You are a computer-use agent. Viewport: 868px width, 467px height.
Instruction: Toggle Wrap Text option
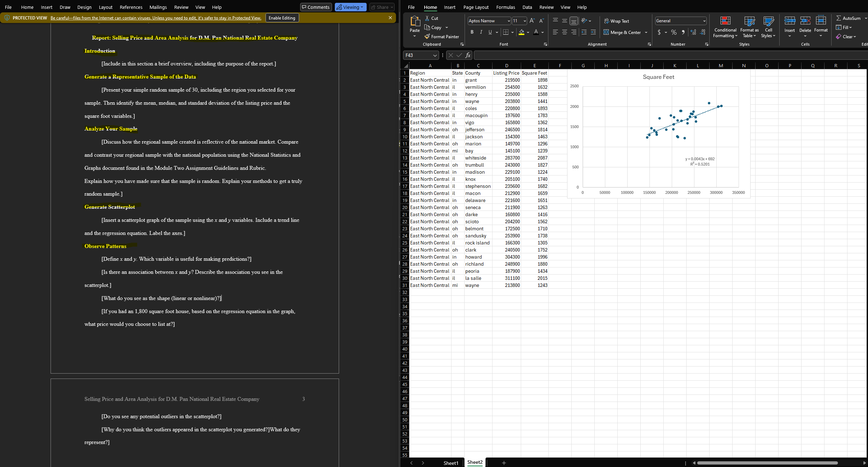coord(616,21)
